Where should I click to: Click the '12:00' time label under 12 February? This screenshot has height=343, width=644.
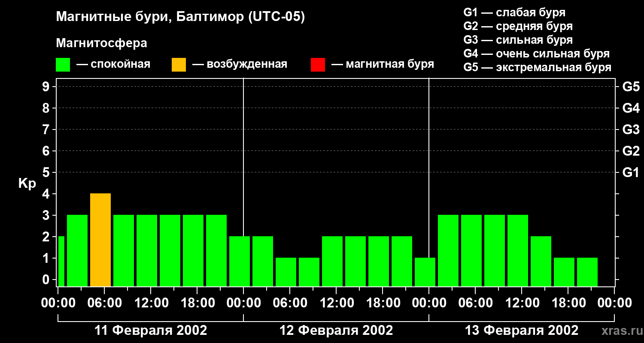(x=336, y=303)
